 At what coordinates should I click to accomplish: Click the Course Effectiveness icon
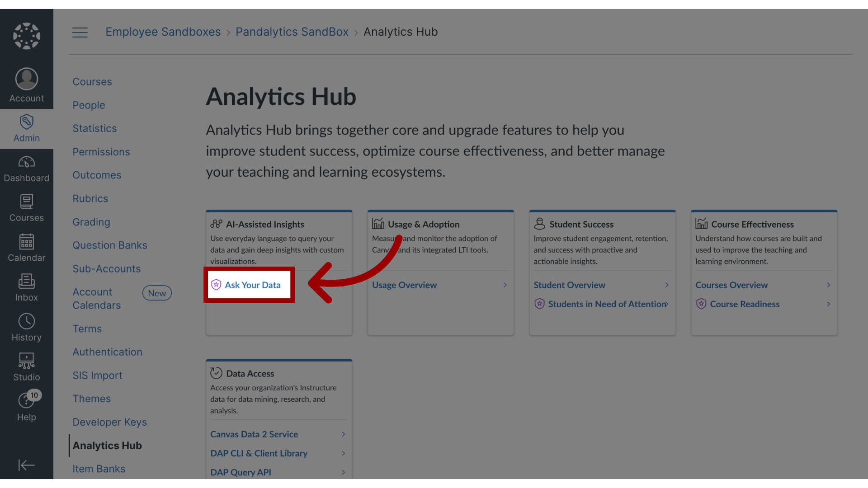700,224
